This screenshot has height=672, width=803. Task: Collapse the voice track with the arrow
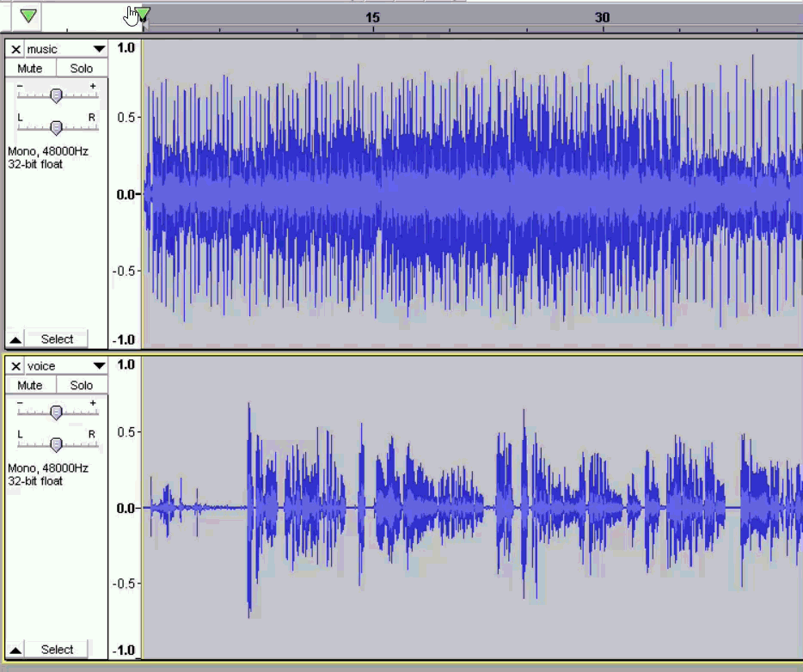point(15,650)
